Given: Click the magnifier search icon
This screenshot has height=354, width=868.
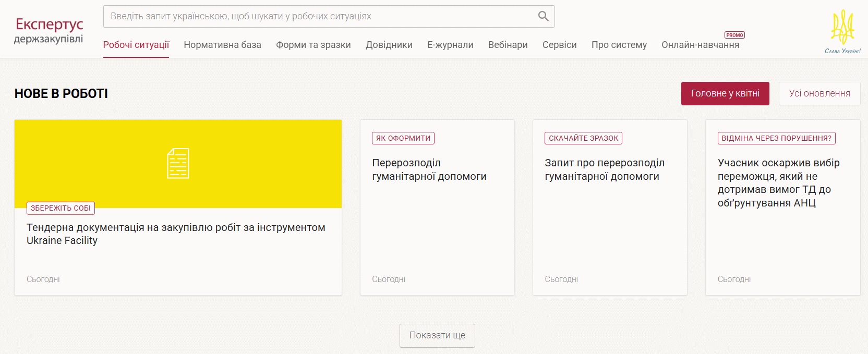Looking at the screenshot, I should [543, 16].
